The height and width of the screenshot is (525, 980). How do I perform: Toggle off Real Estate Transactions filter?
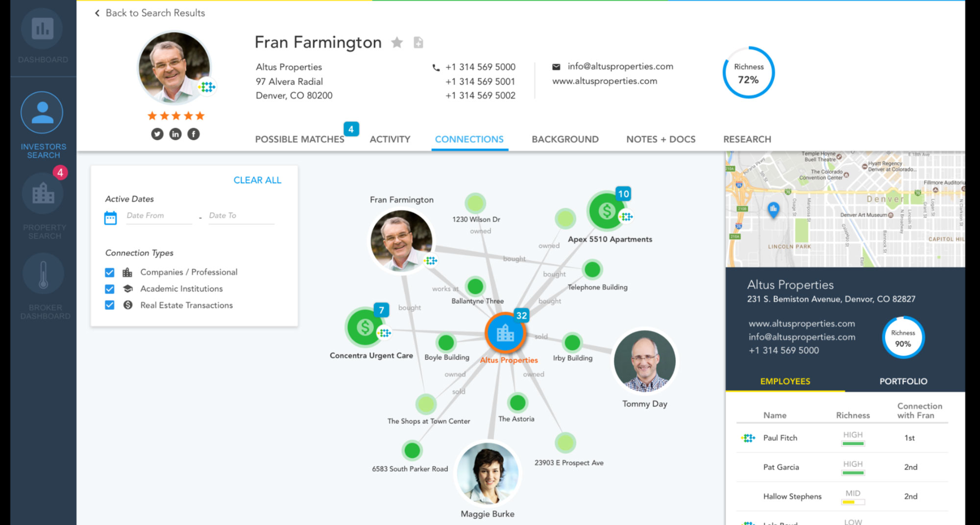tap(109, 305)
